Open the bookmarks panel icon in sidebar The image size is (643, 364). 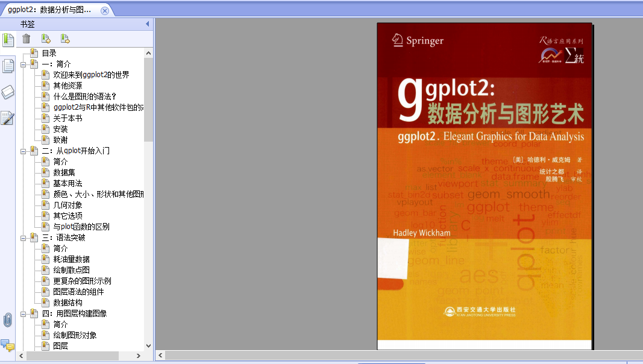pos(8,40)
